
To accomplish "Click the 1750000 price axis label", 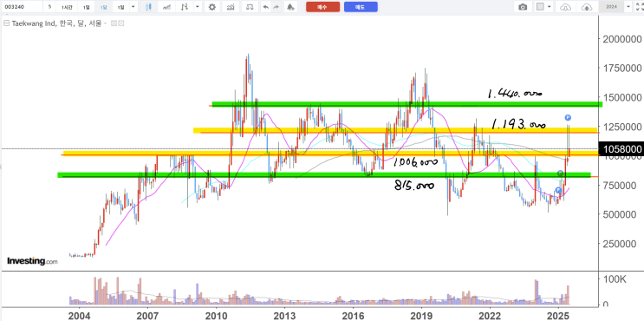I will [621, 69].
